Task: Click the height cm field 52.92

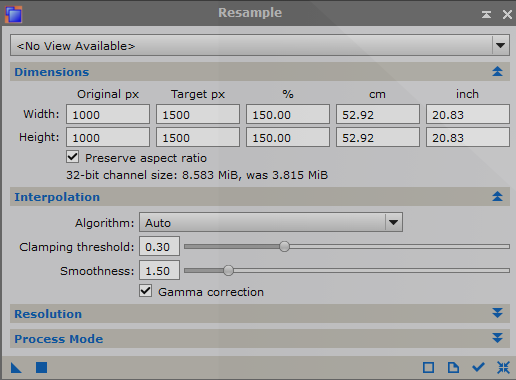Action: [x=378, y=137]
